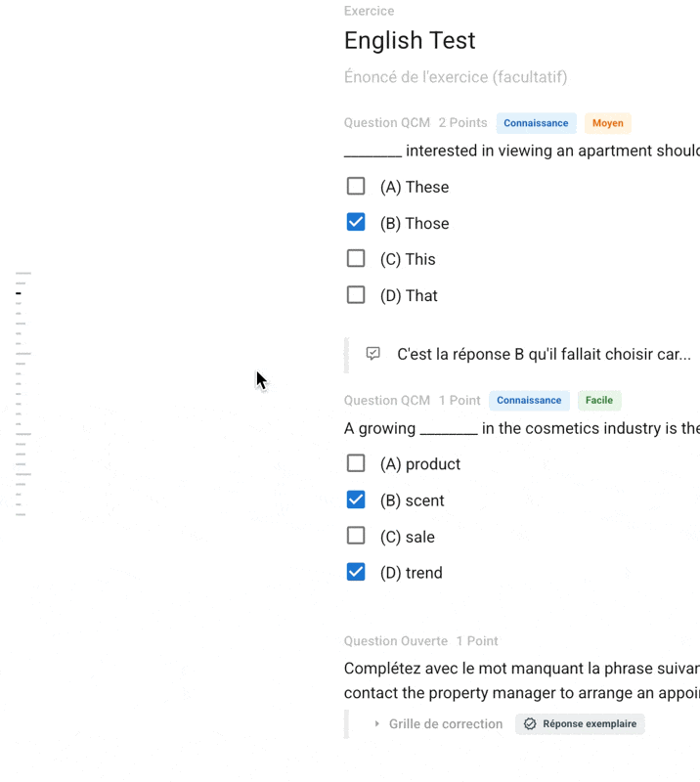Check the (A) These checkbox
The image size is (700, 782).
[x=356, y=187]
